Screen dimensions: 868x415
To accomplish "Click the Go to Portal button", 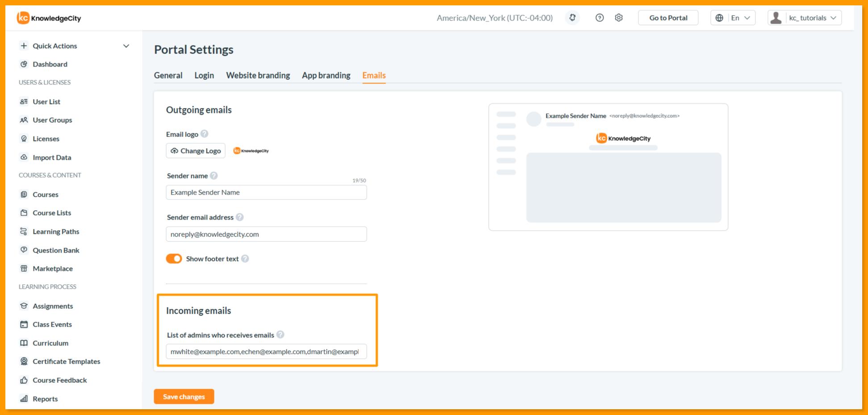I will [668, 18].
